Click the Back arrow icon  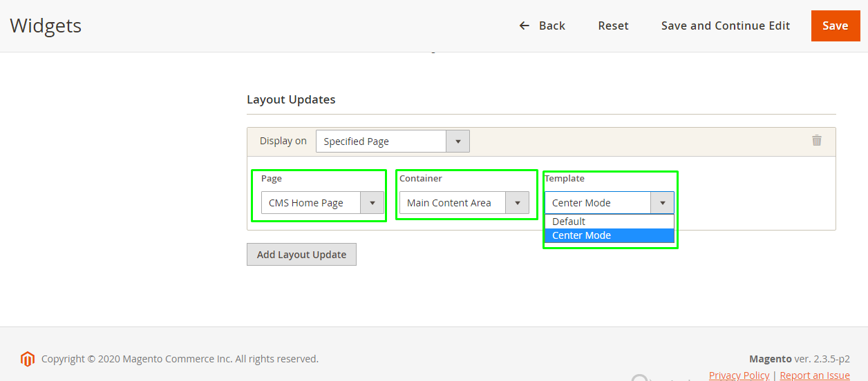(x=524, y=26)
